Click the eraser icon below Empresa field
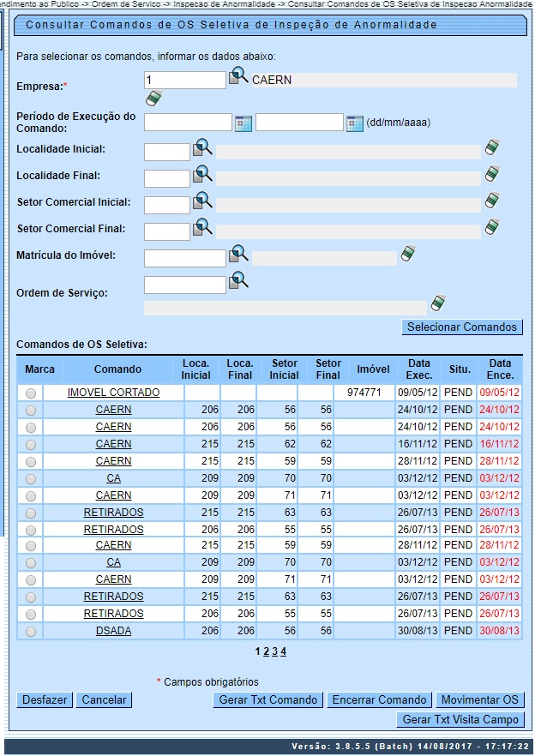Screen dimensions: 535x756 (x=153, y=99)
